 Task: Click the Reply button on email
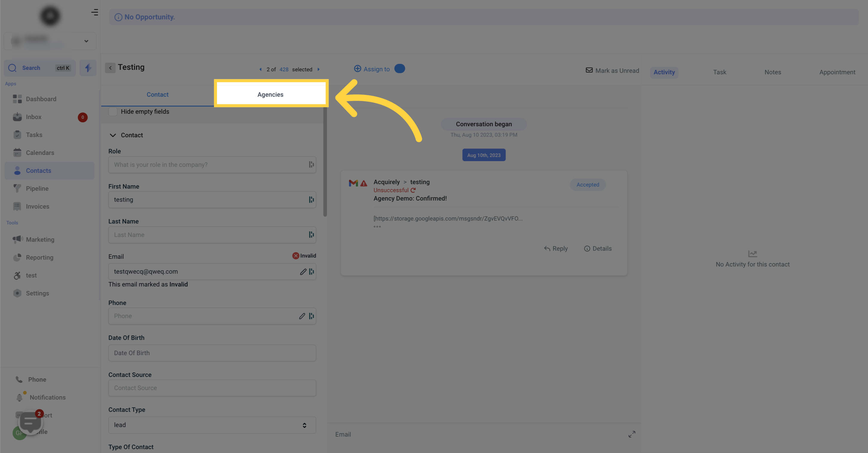556,248
